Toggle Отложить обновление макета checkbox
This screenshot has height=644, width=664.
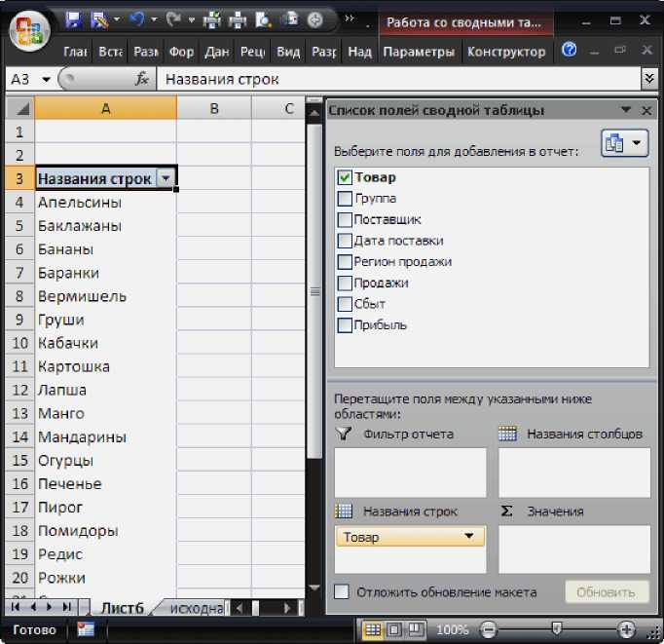(342, 591)
